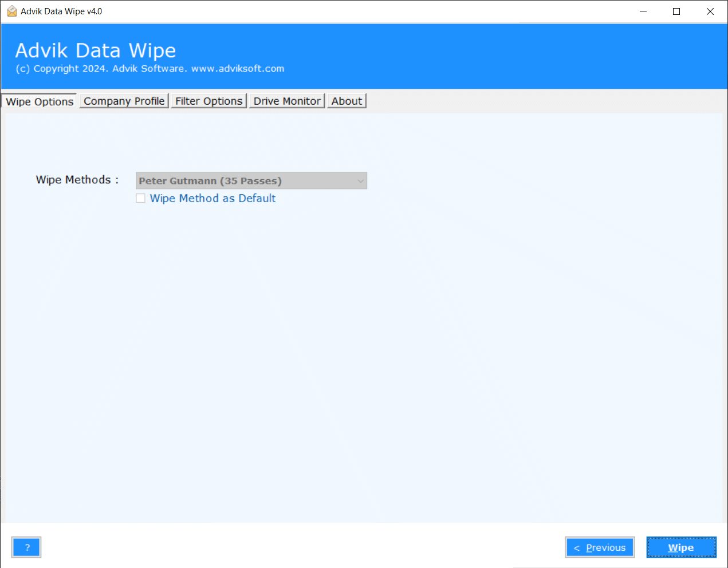Expand the Wipe Methods dropdown
Image resolution: width=728 pixels, height=568 pixels.
251,181
